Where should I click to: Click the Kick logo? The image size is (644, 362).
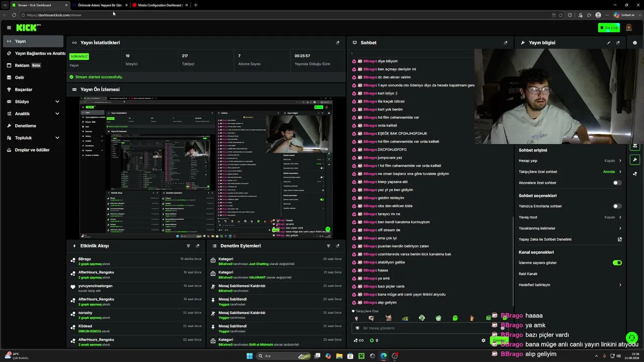point(28,28)
